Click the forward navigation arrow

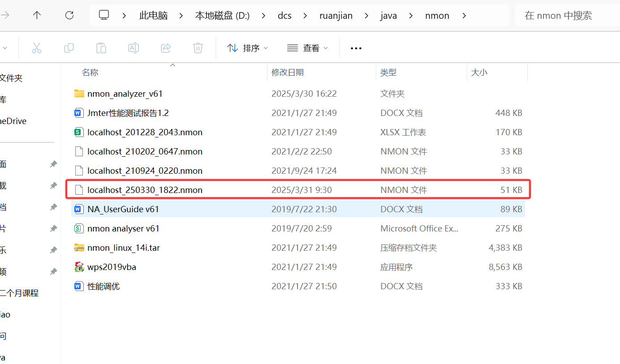coord(5,15)
